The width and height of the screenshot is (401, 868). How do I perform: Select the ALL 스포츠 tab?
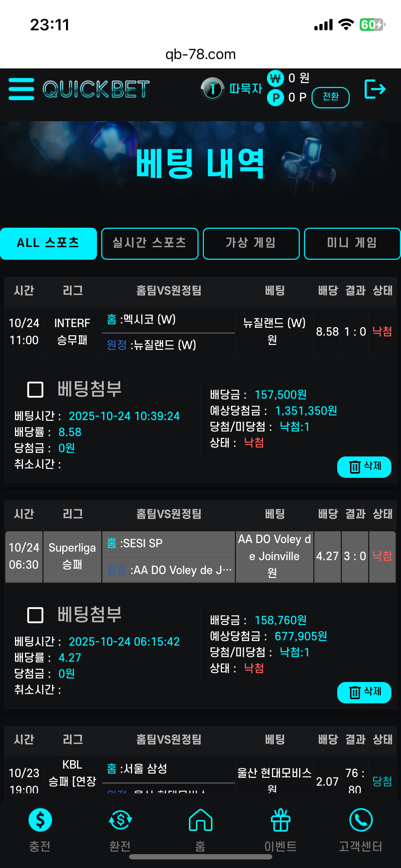48,243
